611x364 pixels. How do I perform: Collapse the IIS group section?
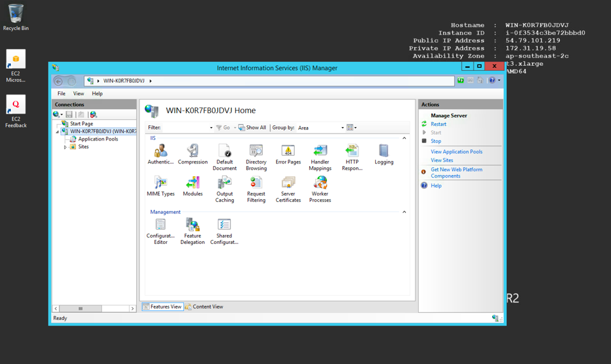[404, 138]
